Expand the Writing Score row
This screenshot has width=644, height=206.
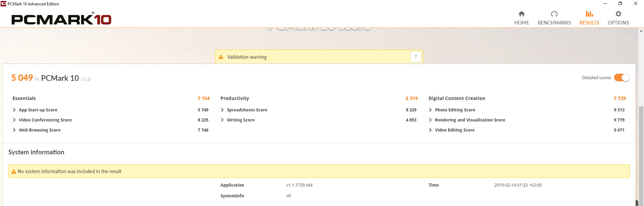[222, 120]
